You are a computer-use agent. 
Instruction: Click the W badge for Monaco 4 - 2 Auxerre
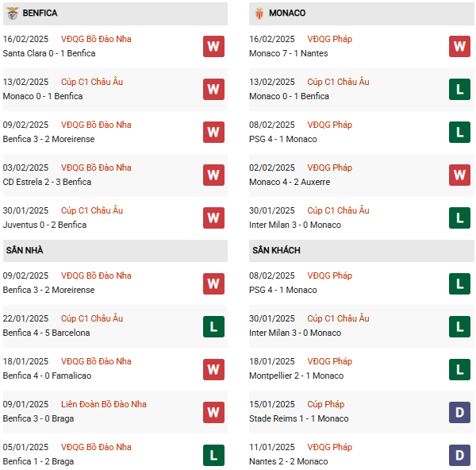click(x=459, y=175)
